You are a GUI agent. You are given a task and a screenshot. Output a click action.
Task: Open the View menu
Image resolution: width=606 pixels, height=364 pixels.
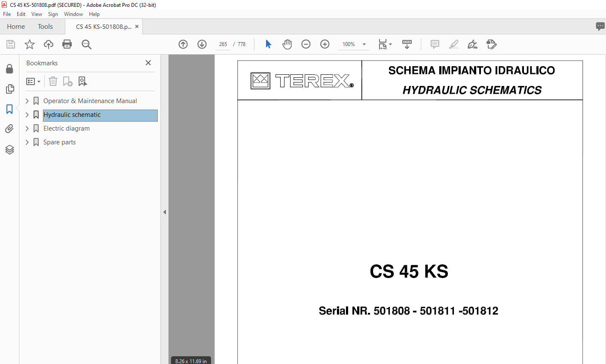tap(37, 14)
